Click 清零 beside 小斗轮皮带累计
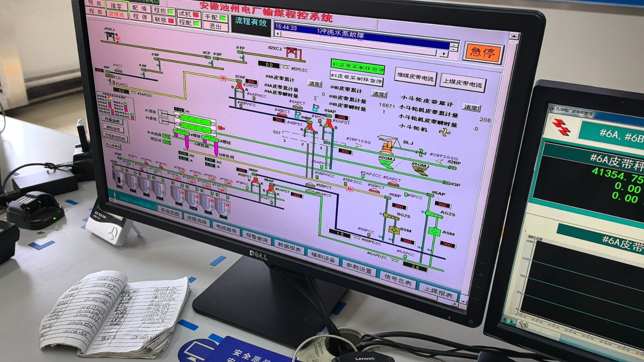Image resolution: width=644 pixels, height=362 pixels. pyautogui.click(x=471, y=107)
